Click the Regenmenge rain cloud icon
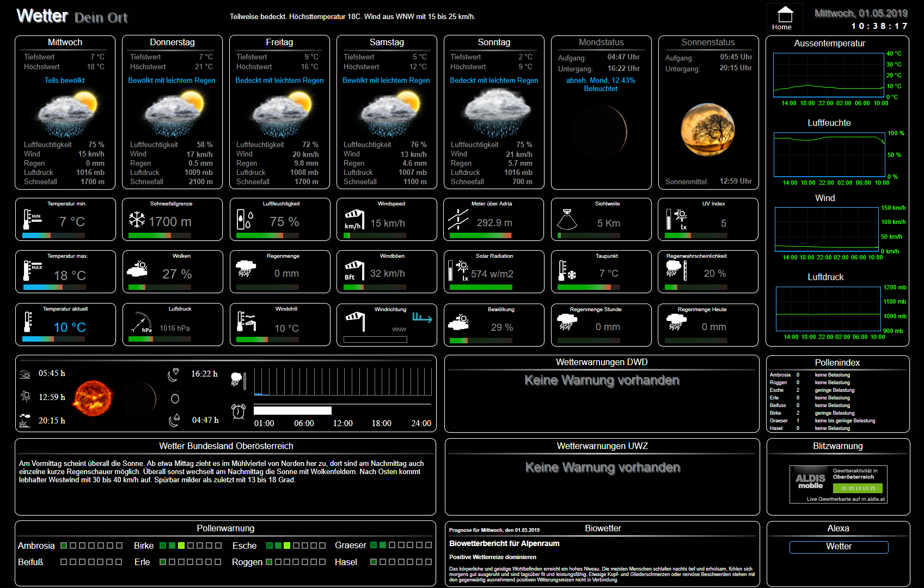Viewport: 924px width, 588px height. (246, 269)
